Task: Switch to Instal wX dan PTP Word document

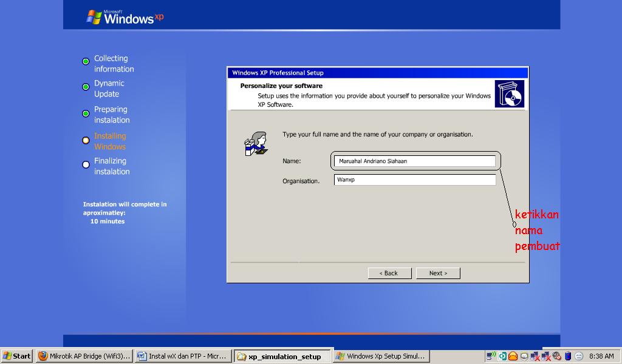Action: pos(182,356)
